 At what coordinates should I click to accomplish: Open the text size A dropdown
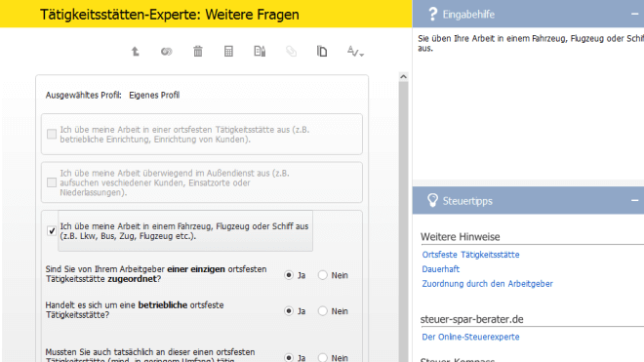(x=355, y=52)
